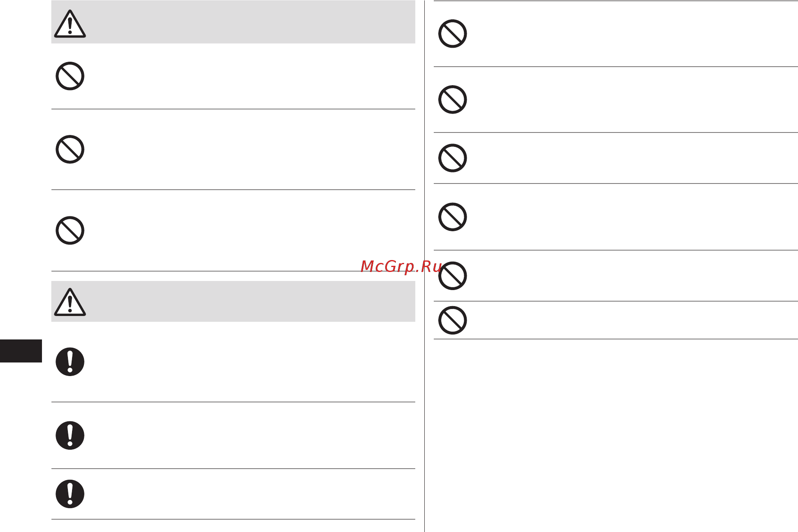798x532 pixels.
Task: Click the middle mandatory exclamation circle icon
Action: [x=70, y=435]
